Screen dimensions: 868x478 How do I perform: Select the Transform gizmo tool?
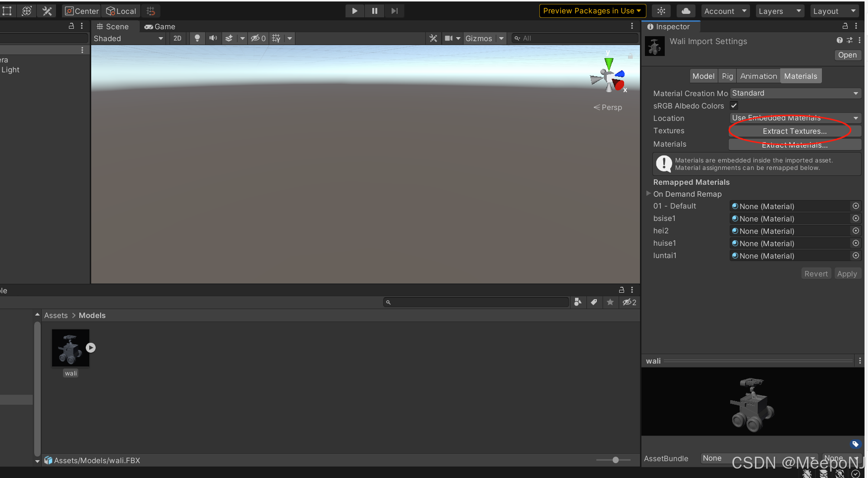pyautogui.click(x=26, y=10)
